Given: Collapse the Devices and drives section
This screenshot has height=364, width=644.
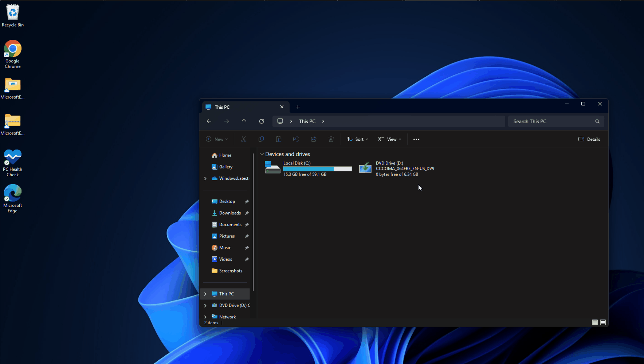Looking at the screenshot, I should (x=262, y=154).
